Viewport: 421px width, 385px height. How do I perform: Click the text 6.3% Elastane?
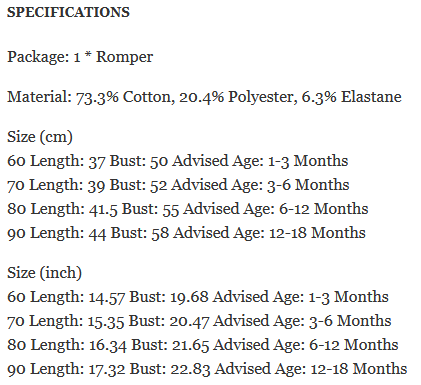pos(352,97)
